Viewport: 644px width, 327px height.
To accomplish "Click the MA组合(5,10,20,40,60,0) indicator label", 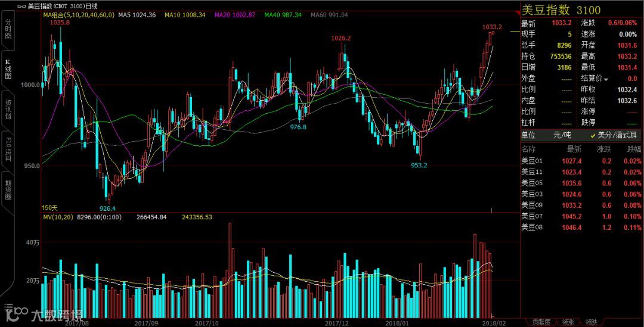I will coord(79,15).
